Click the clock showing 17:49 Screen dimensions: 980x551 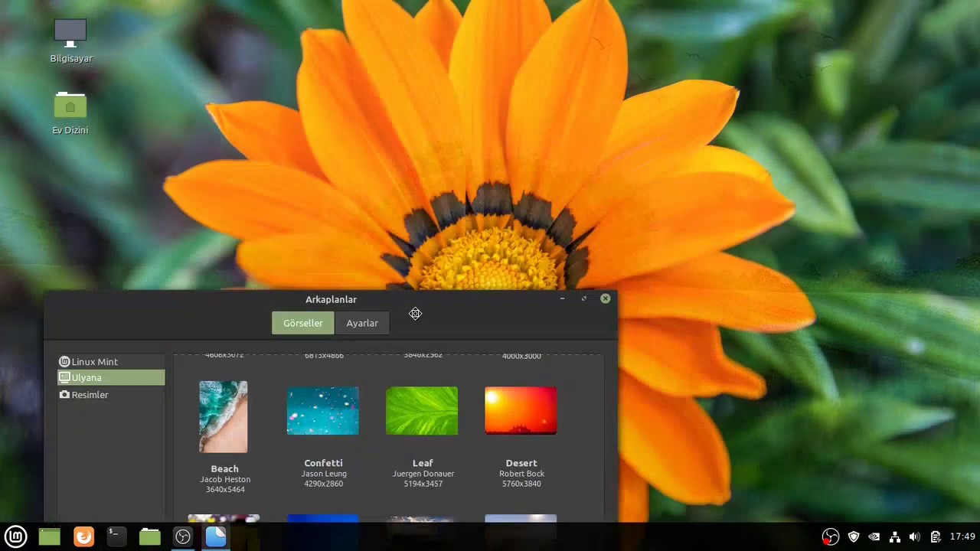(962, 536)
